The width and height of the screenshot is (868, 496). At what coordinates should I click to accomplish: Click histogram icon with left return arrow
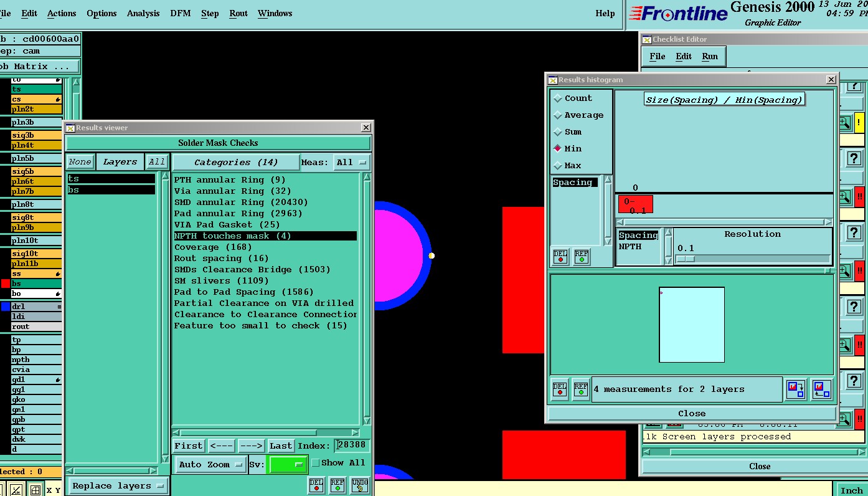pyautogui.click(x=821, y=389)
